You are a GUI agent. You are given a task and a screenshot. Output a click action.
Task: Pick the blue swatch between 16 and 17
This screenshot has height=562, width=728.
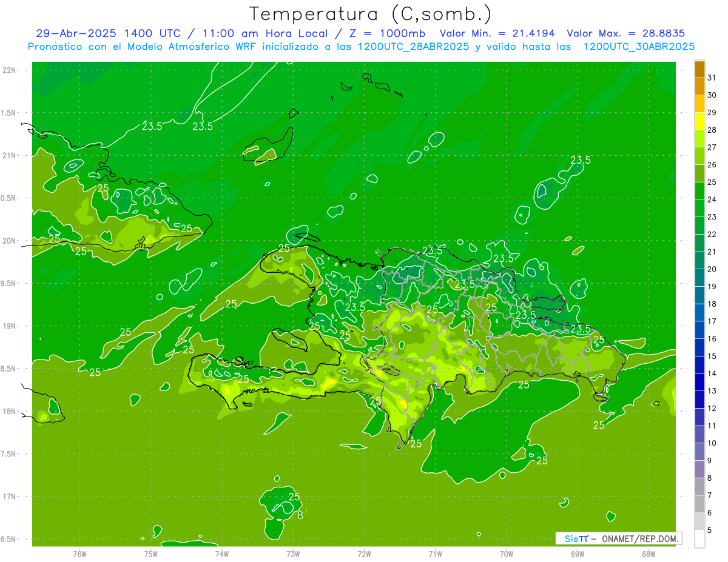tap(699, 330)
